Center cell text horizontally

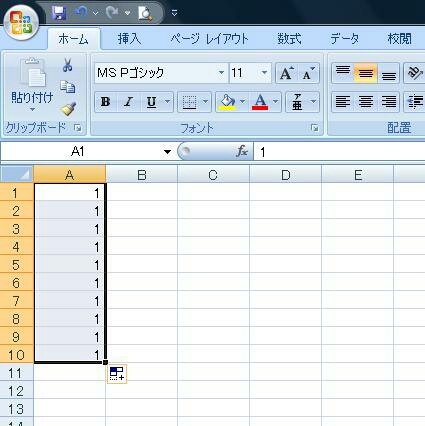(366, 102)
